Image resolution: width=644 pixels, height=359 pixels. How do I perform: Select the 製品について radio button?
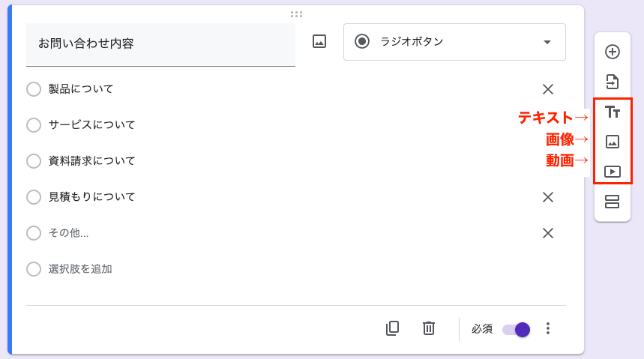click(x=34, y=89)
